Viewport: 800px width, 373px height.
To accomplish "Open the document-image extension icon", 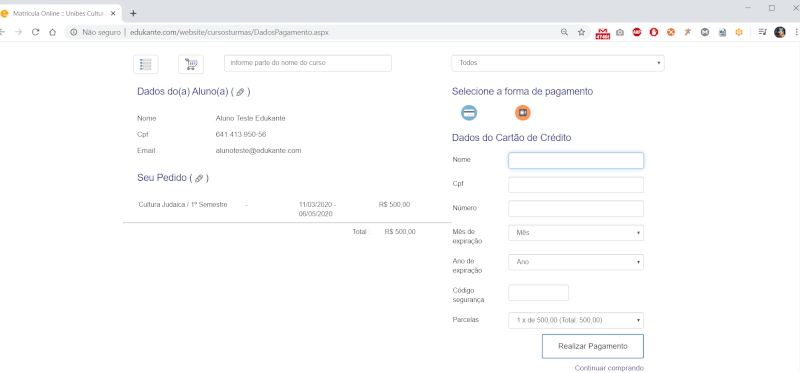I will coord(722,32).
